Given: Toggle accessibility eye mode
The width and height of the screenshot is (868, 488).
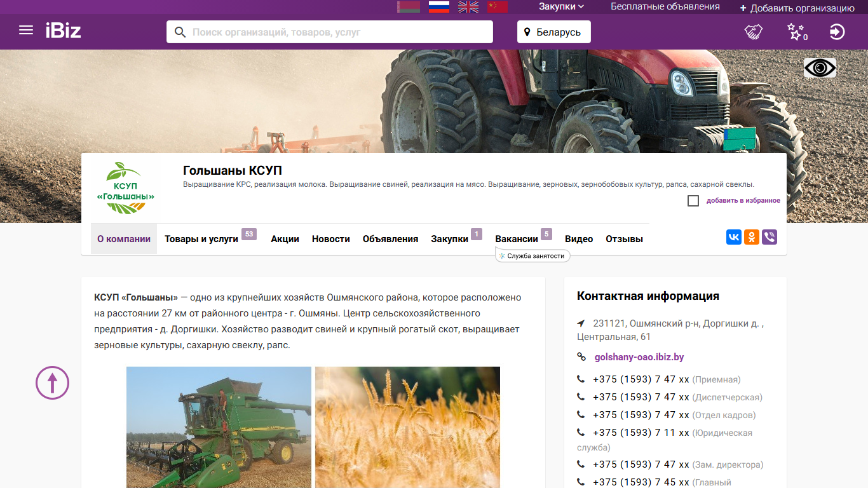Looking at the screenshot, I should (820, 67).
